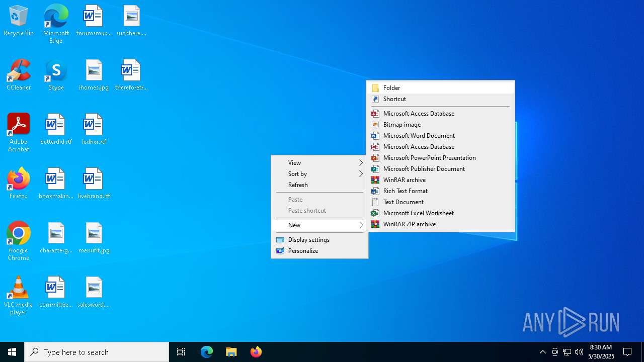
Task: Open Microsoft Edge from the taskbar
Action: click(x=207, y=352)
